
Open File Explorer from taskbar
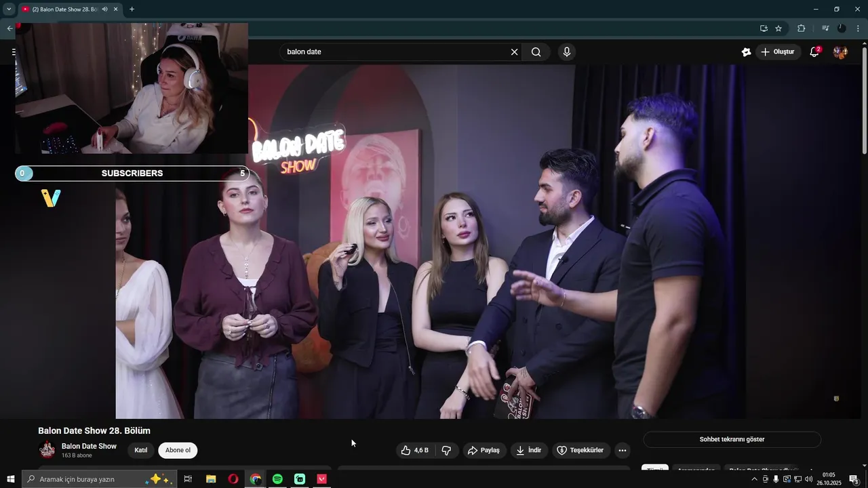211,479
